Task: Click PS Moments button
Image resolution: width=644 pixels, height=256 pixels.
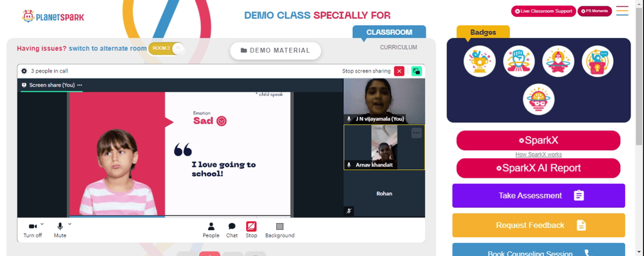Action: [594, 11]
